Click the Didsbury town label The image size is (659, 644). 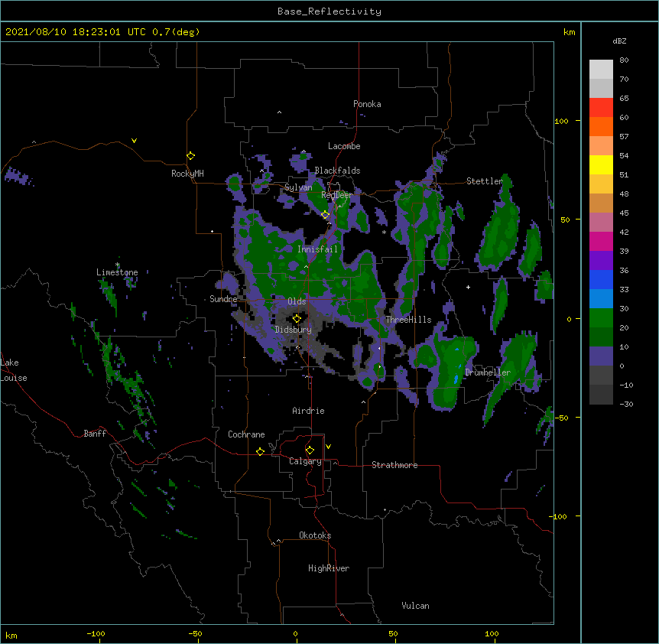(x=294, y=330)
